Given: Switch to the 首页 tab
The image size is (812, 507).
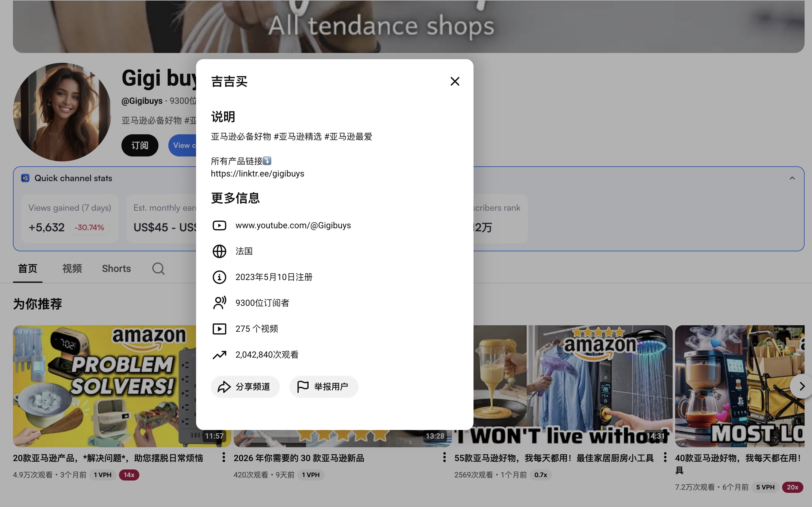Looking at the screenshot, I should click(x=28, y=269).
